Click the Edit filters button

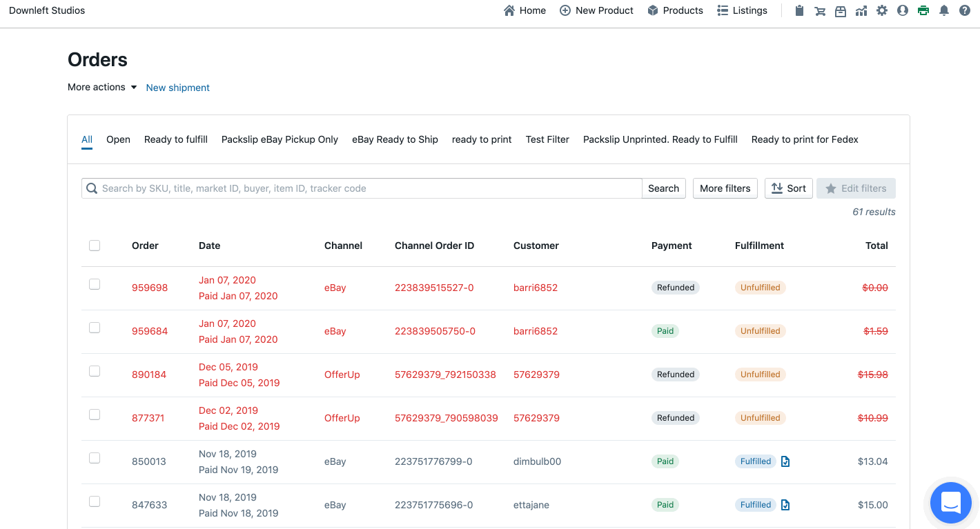pyautogui.click(x=856, y=188)
